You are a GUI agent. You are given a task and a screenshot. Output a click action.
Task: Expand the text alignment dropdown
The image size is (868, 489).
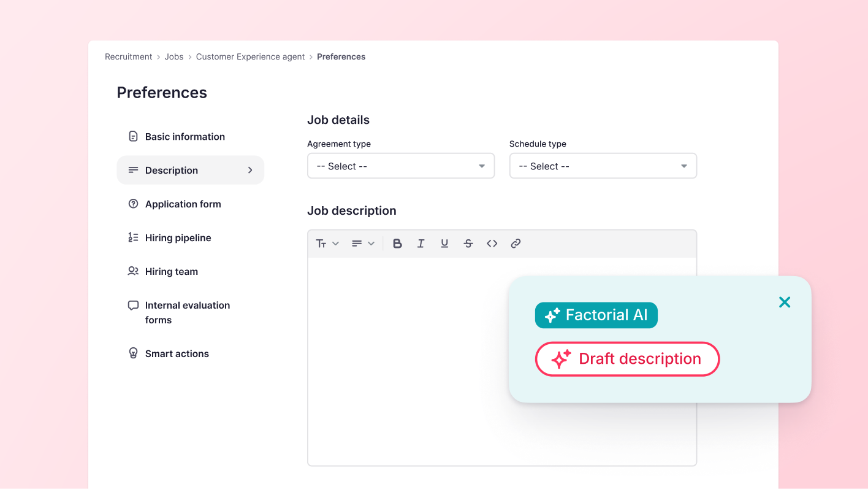click(x=363, y=244)
